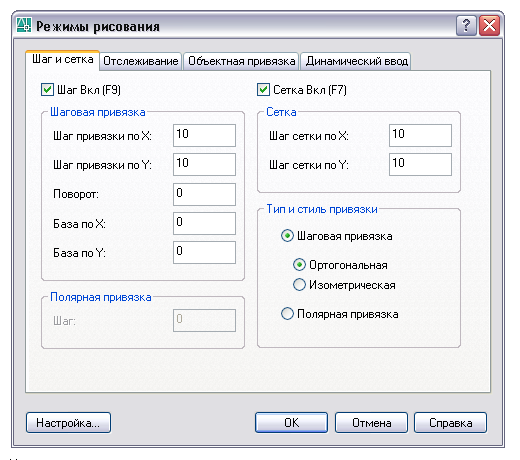The width and height of the screenshot is (520, 460).
Task: Click the Поворот input field
Action: pos(204,194)
